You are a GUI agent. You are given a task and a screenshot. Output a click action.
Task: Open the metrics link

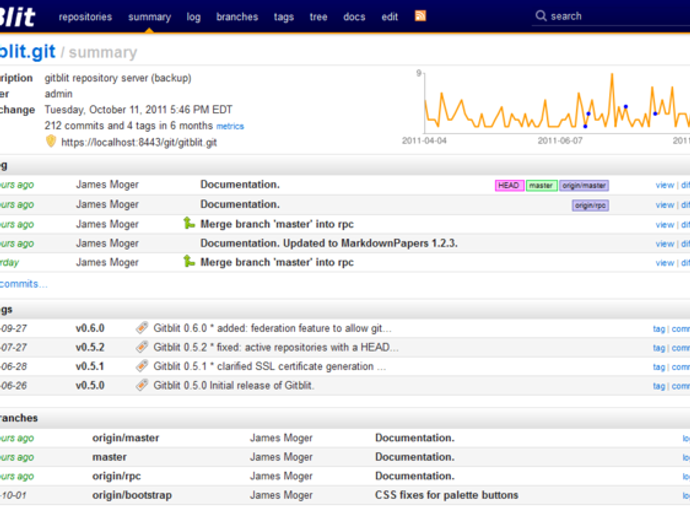pyautogui.click(x=230, y=126)
